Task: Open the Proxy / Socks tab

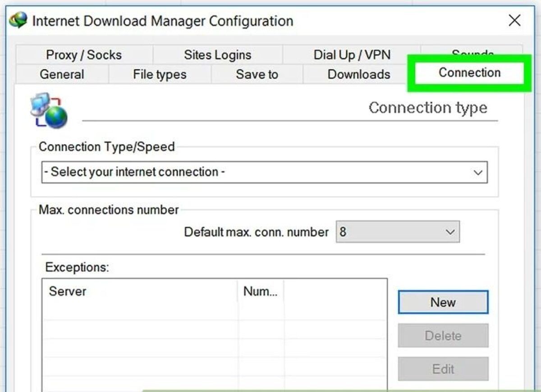Action: [84, 55]
